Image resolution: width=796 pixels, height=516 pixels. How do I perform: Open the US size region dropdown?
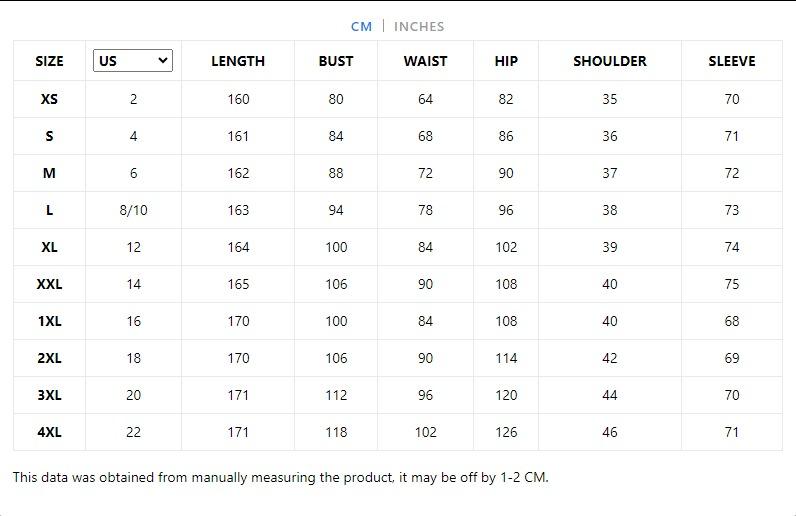(x=133, y=61)
